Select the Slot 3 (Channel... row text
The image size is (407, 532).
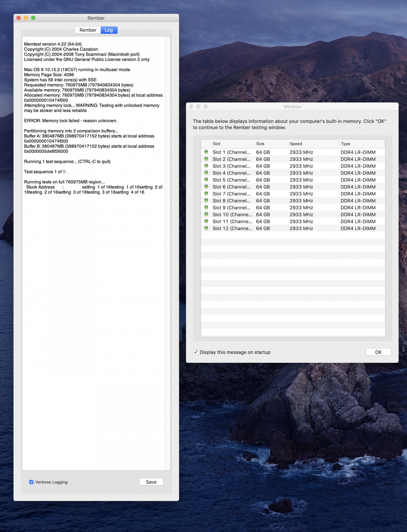[x=231, y=166]
